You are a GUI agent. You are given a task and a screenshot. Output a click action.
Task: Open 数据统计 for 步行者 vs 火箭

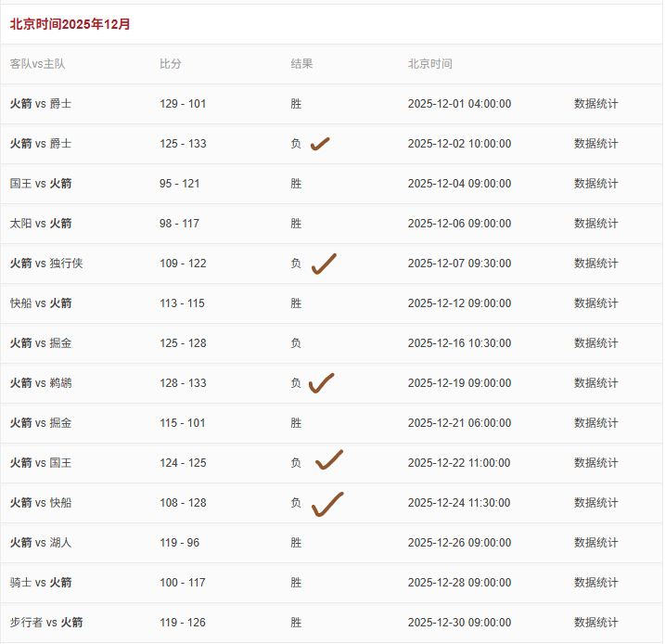[595, 623]
